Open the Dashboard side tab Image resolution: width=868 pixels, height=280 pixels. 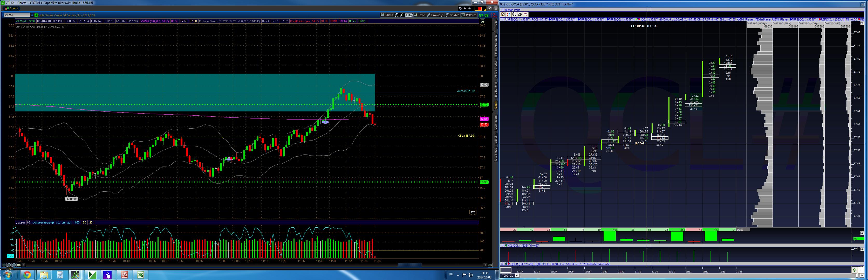(495, 122)
